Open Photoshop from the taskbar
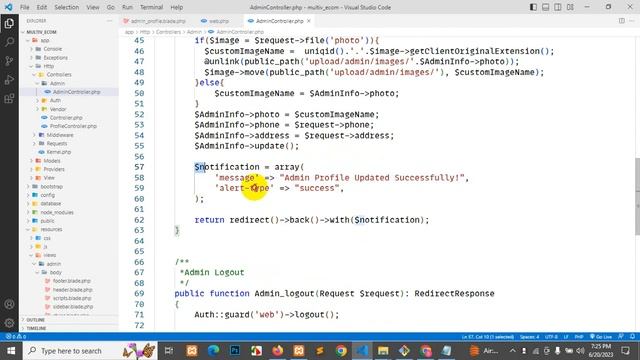This screenshot has height=360, width=640. (235, 351)
